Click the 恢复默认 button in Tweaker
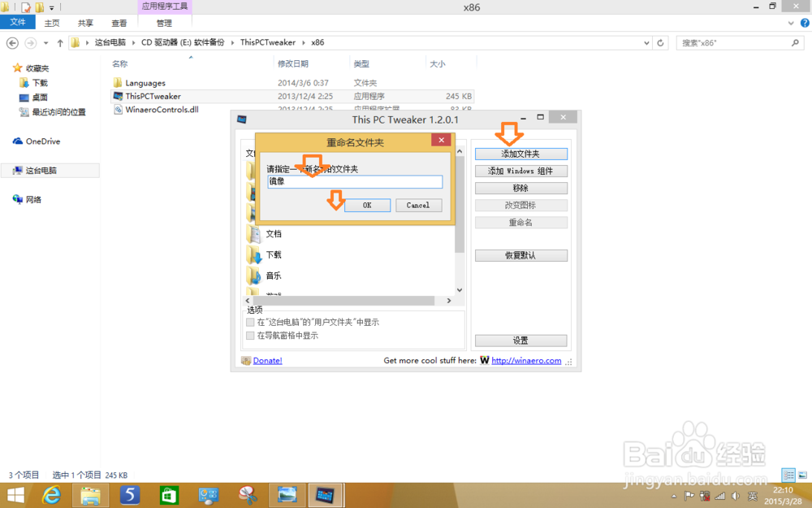This screenshot has height=508, width=812. [520, 254]
